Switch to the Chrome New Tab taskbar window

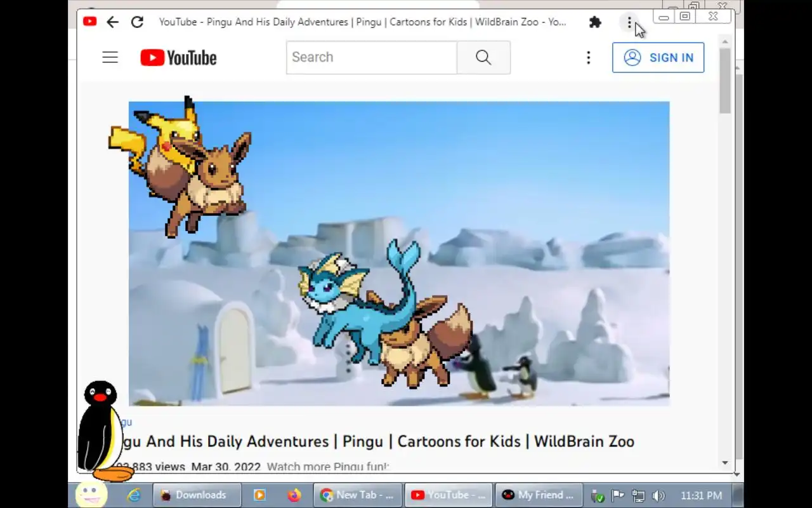(x=358, y=495)
